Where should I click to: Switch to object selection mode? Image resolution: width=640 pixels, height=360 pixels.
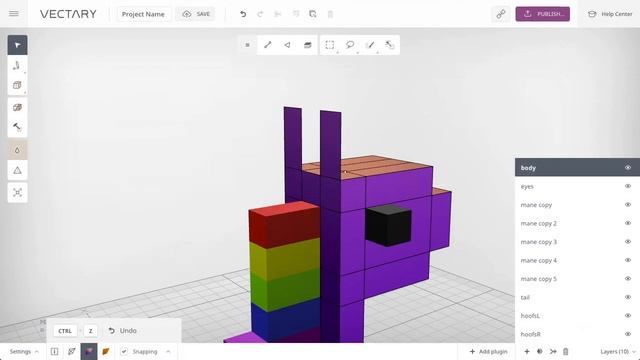click(x=307, y=45)
